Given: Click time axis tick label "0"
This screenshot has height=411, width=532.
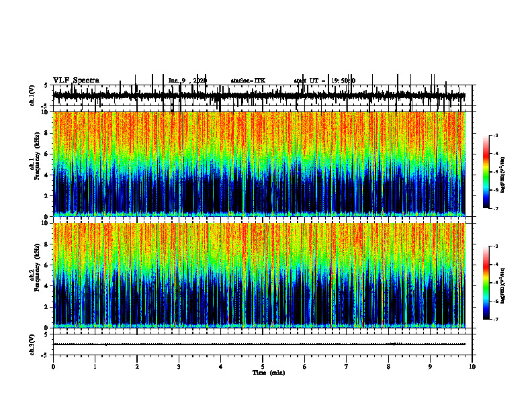Looking at the screenshot, I should [53, 367].
